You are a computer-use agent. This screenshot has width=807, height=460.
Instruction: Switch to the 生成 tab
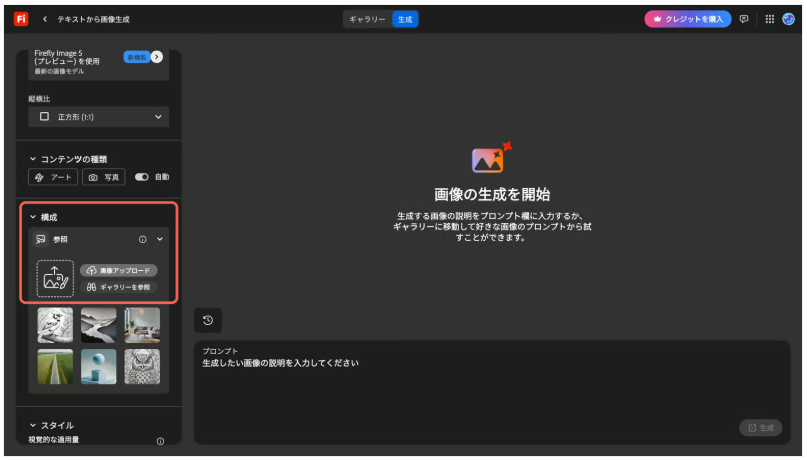point(404,19)
